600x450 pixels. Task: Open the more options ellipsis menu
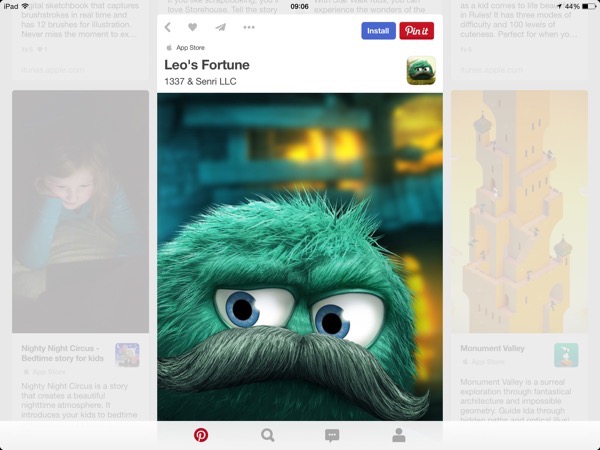249,27
